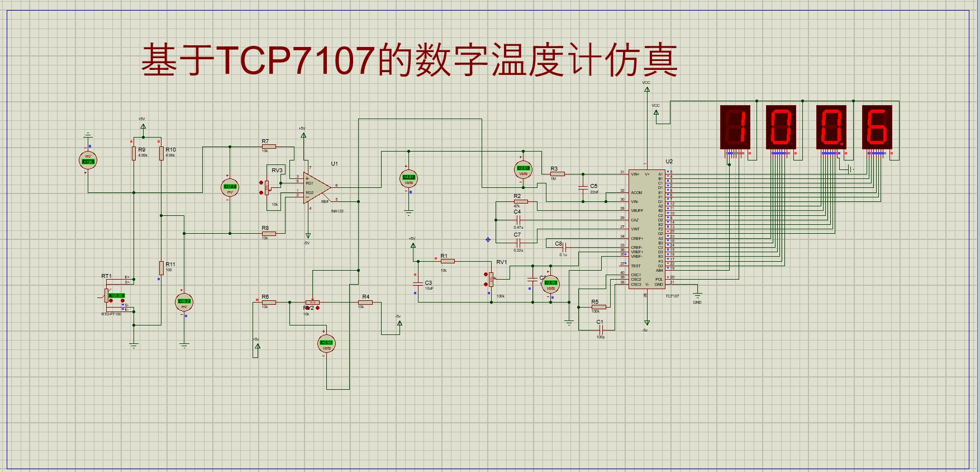Click the red schematic title text
This screenshot has height=472, width=980.
point(410,60)
